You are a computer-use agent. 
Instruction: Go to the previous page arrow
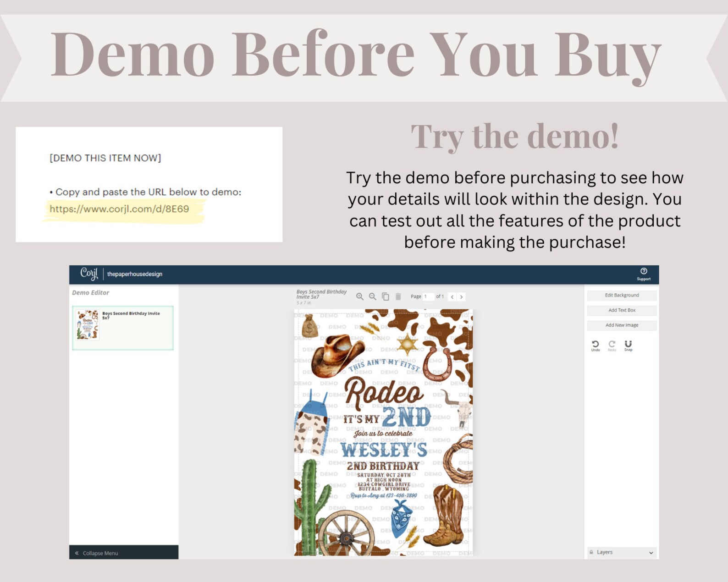pos(452,297)
